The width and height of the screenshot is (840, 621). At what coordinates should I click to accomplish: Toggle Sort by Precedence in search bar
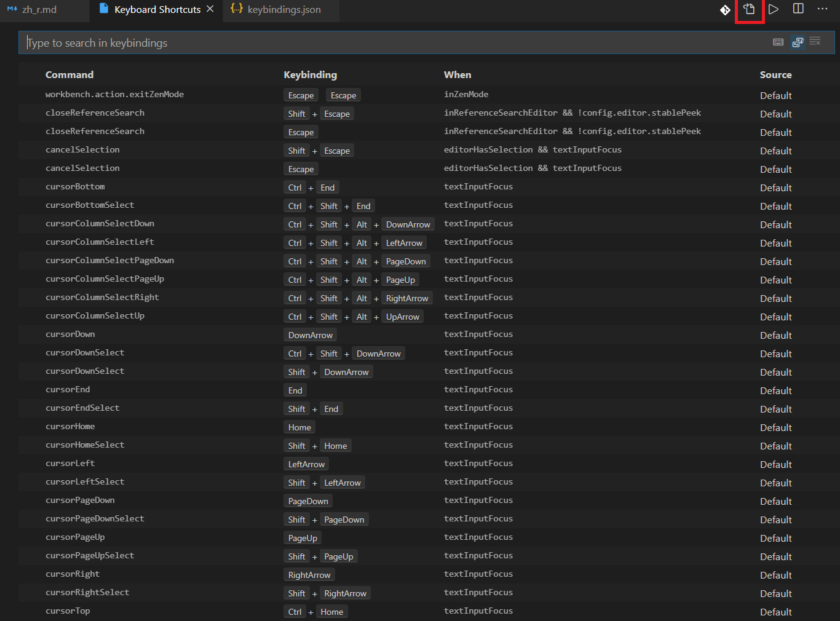[798, 42]
